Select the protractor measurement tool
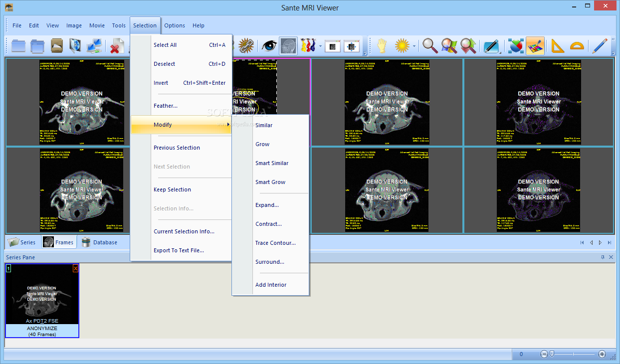 [x=577, y=46]
